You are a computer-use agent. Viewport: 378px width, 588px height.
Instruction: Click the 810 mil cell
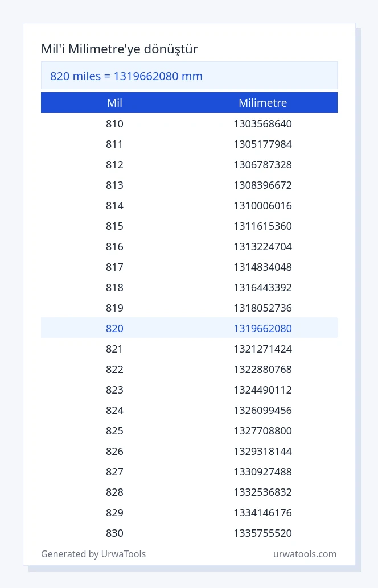[x=114, y=123]
